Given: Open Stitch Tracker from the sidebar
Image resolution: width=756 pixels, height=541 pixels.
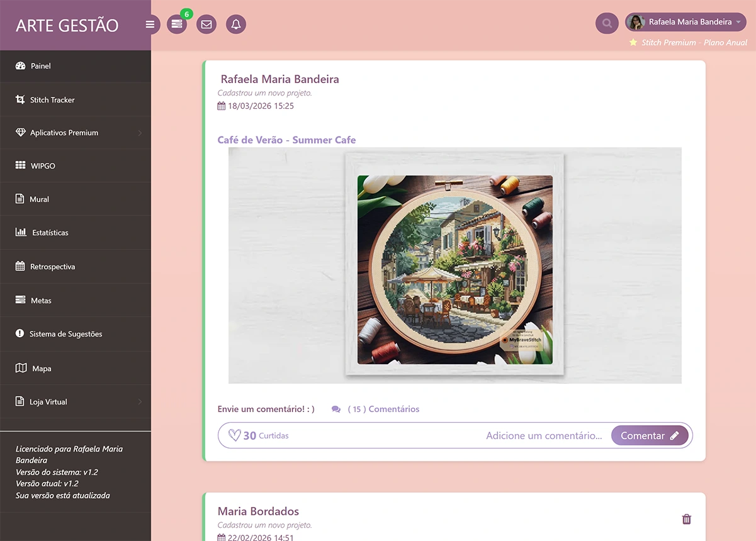Looking at the screenshot, I should pyautogui.click(x=52, y=100).
